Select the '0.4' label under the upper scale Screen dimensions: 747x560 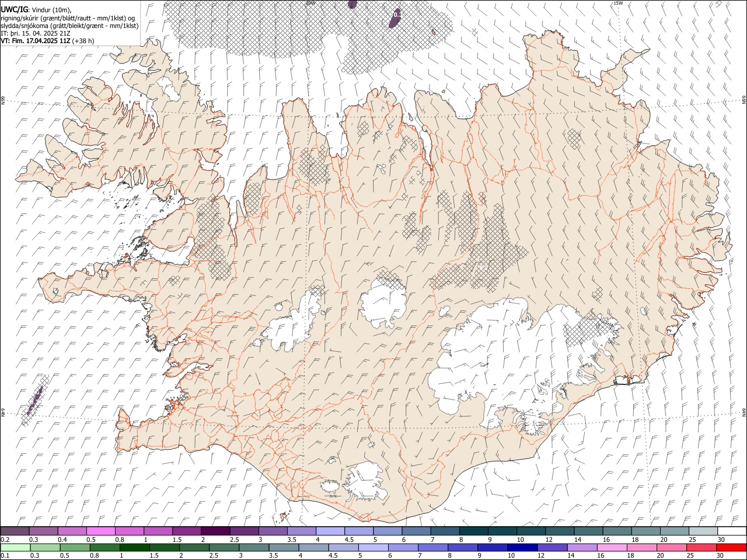(x=62, y=540)
